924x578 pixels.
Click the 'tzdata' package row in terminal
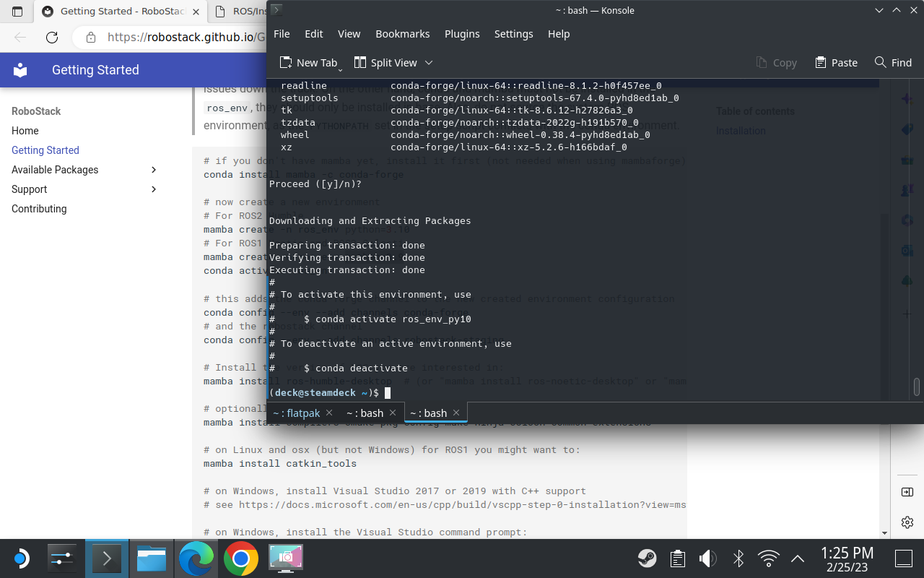click(459, 122)
